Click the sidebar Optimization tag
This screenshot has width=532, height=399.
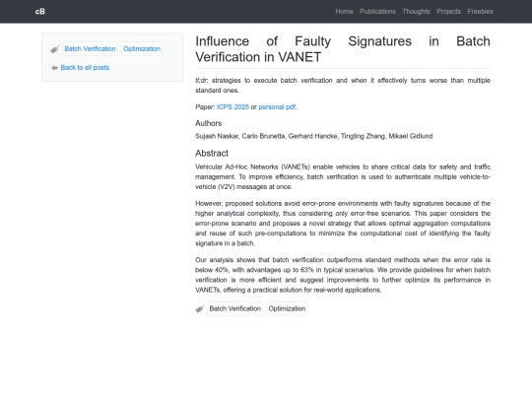click(x=142, y=49)
